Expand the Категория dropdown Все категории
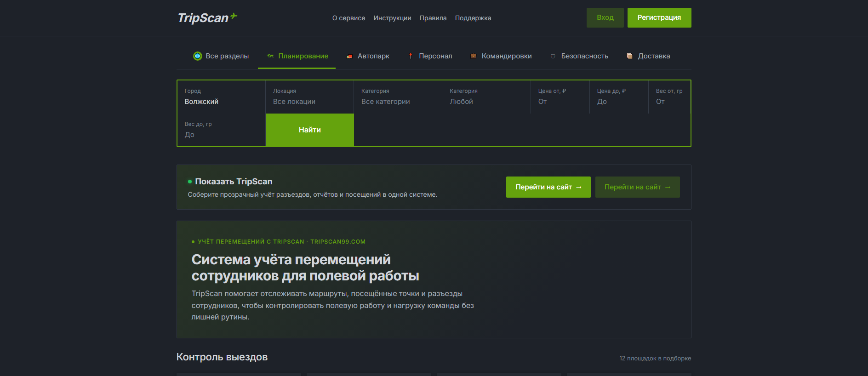Image resolution: width=868 pixels, height=376 pixels. coord(398,97)
